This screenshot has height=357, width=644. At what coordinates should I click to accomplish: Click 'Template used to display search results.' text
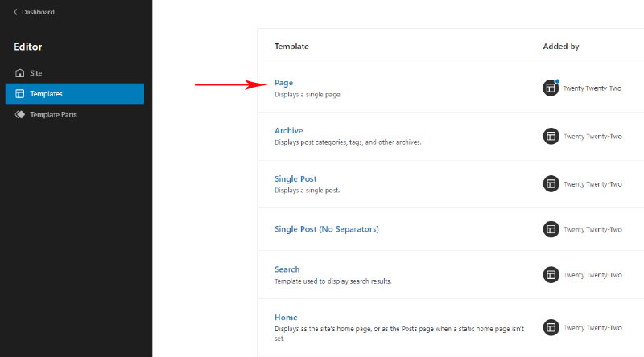click(x=333, y=281)
